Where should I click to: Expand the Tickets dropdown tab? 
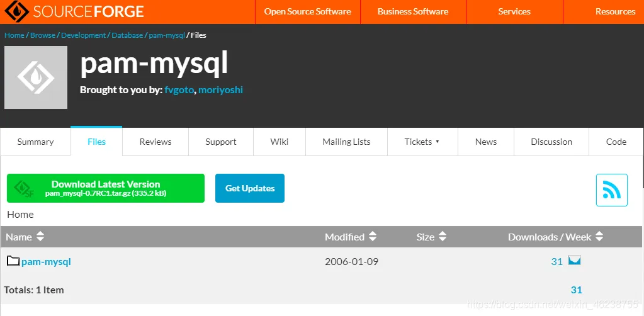point(422,142)
